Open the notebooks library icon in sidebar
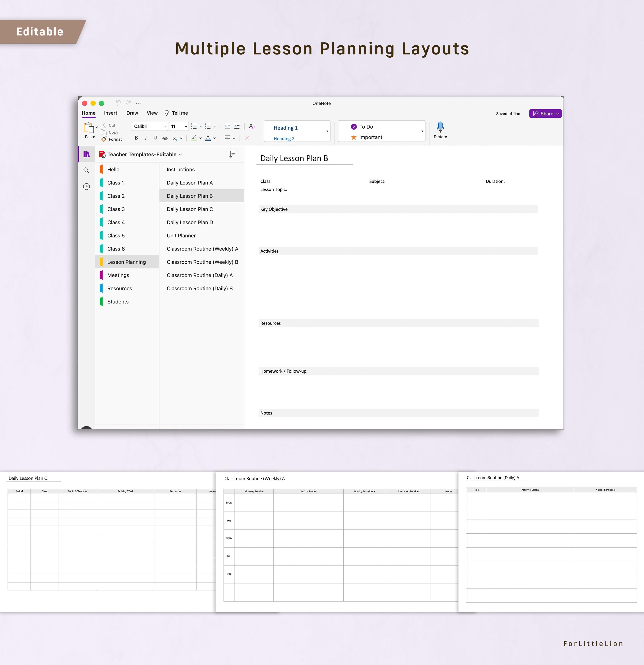 86,154
